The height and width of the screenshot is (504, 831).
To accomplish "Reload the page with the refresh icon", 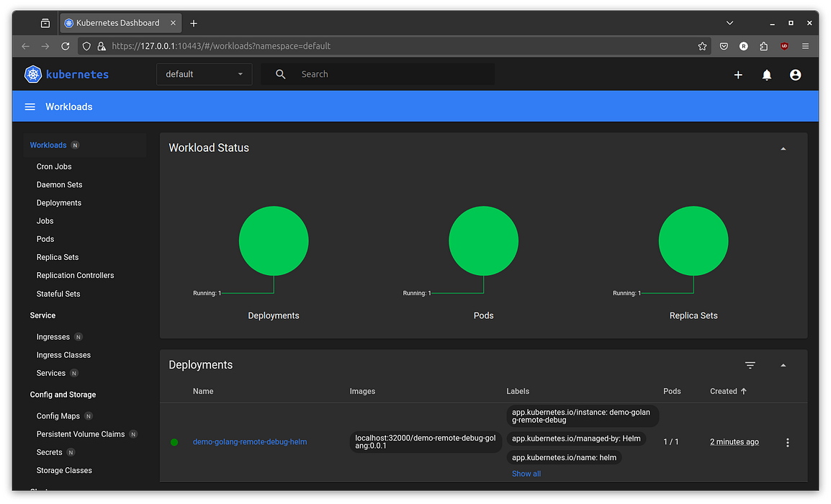I will 65,45.
